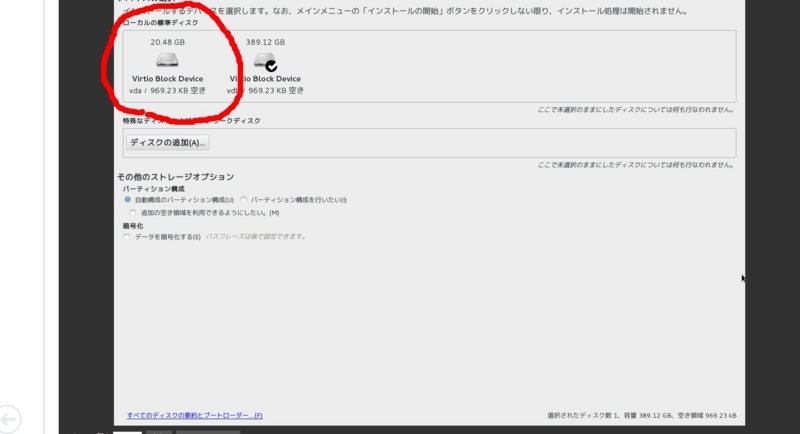
Task: Click Virtio Block Device label above vda
Action: point(167,79)
